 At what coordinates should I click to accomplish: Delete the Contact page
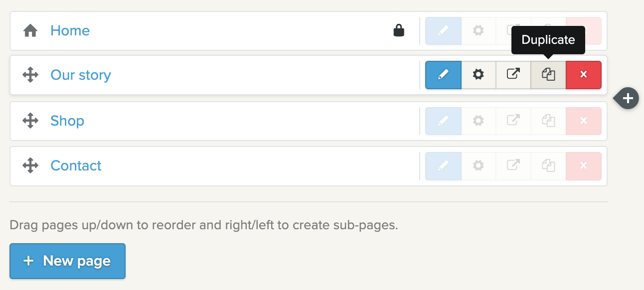(x=584, y=166)
